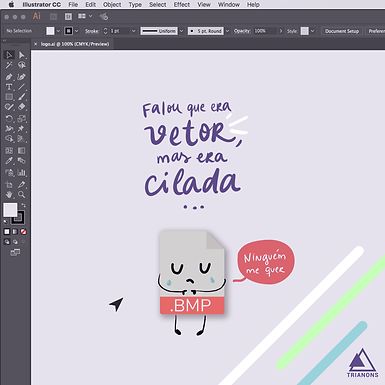Select the Curvature tool

[x=22, y=77]
